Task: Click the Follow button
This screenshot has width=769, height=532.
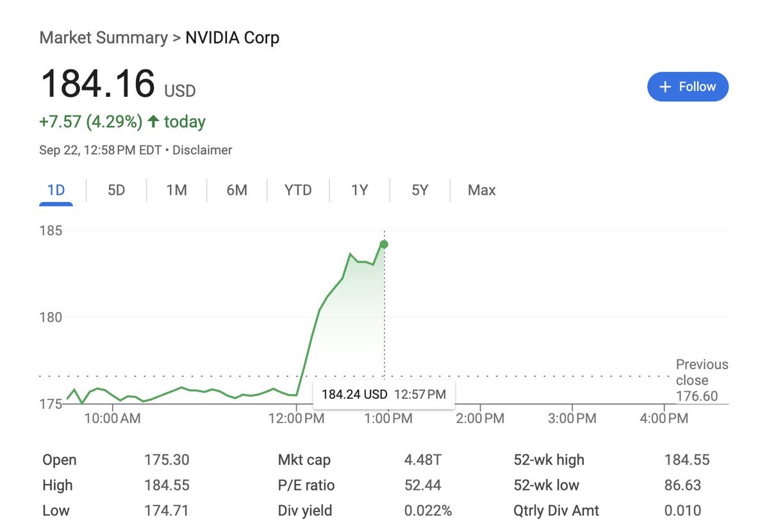Action: coord(688,87)
